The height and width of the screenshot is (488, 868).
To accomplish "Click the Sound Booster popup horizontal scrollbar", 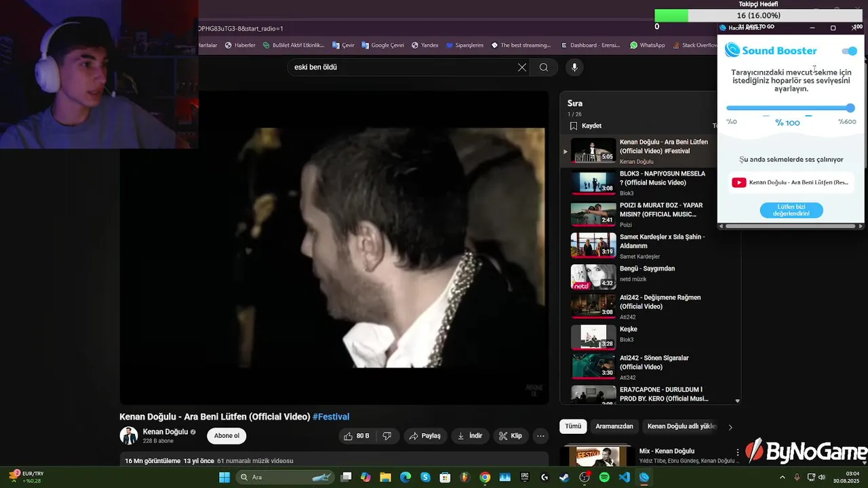I will point(791,226).
